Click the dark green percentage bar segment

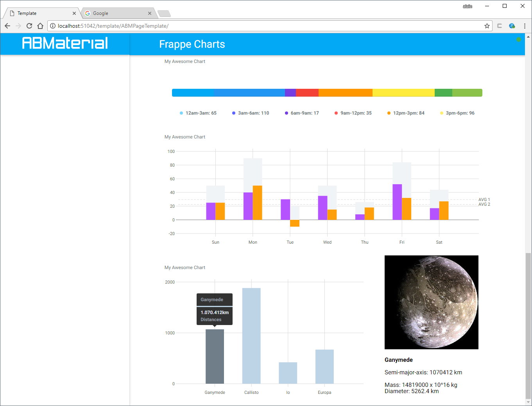pos(443,93)
